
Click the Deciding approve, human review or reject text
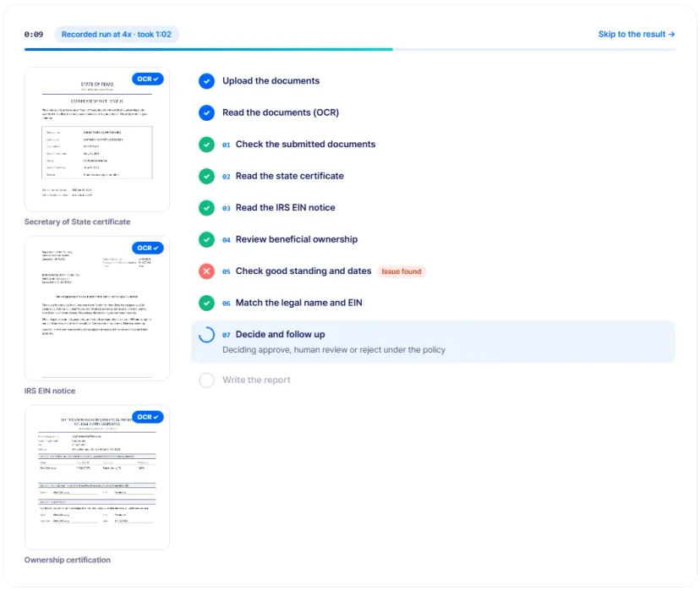[334, 350]
